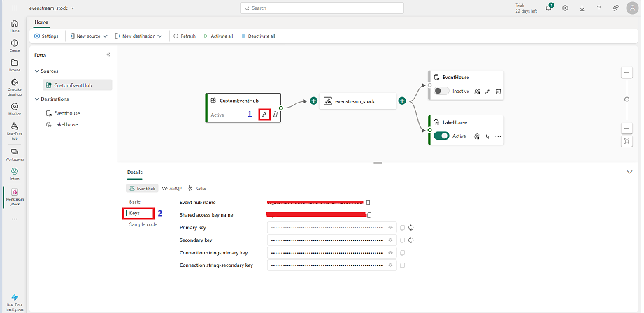This screenshot has height=313, width=644.
Task: Select the Home ribbon tab
Action: coord(41,22)
